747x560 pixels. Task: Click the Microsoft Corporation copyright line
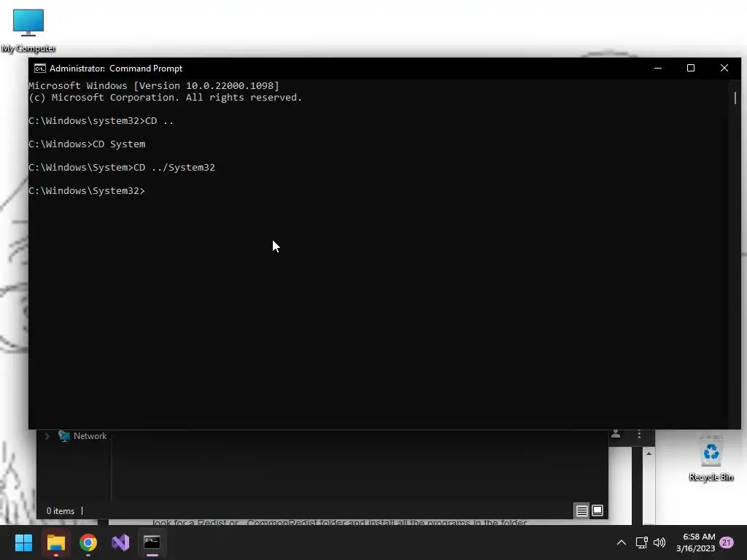(x=166, y=98)
